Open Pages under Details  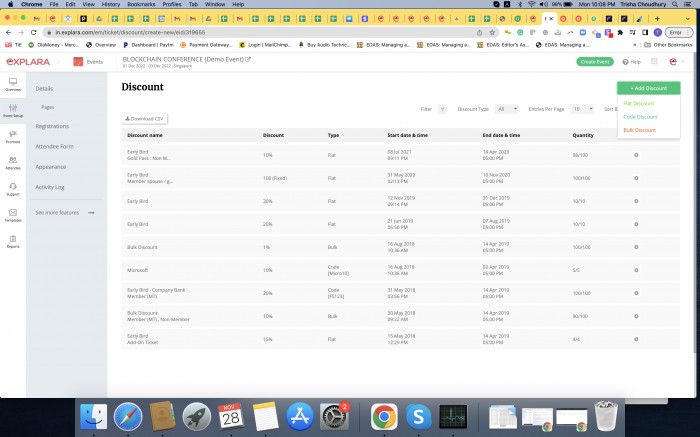[x=47, y=107]
